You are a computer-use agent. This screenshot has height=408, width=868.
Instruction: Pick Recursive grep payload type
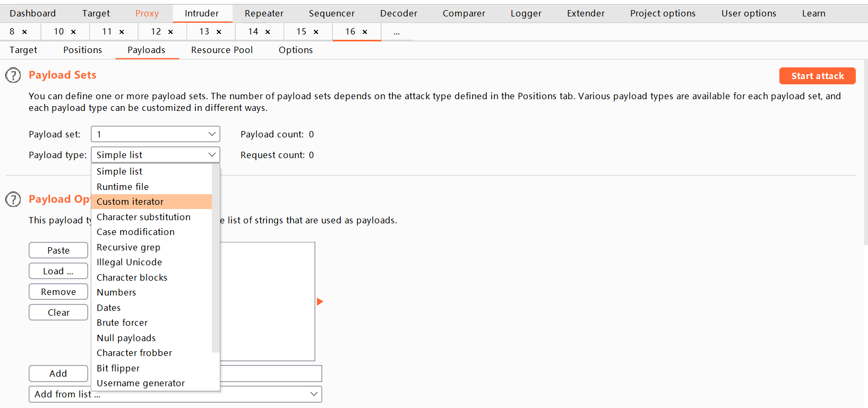[x=151, y=247]
